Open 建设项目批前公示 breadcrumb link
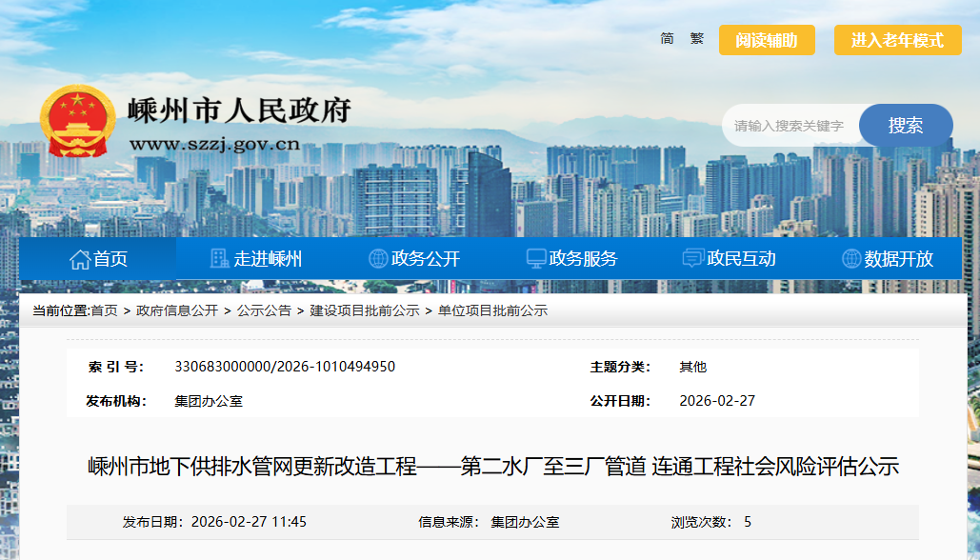Screen dimensions: 980x560 click(x=365, y=310)
